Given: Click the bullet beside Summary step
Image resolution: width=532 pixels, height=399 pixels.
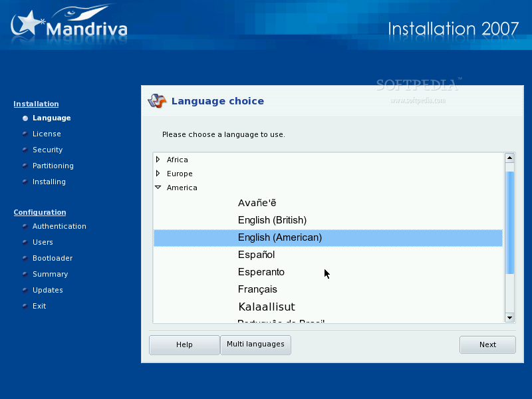Looking at the screenshot, I should tap(25, 274).
